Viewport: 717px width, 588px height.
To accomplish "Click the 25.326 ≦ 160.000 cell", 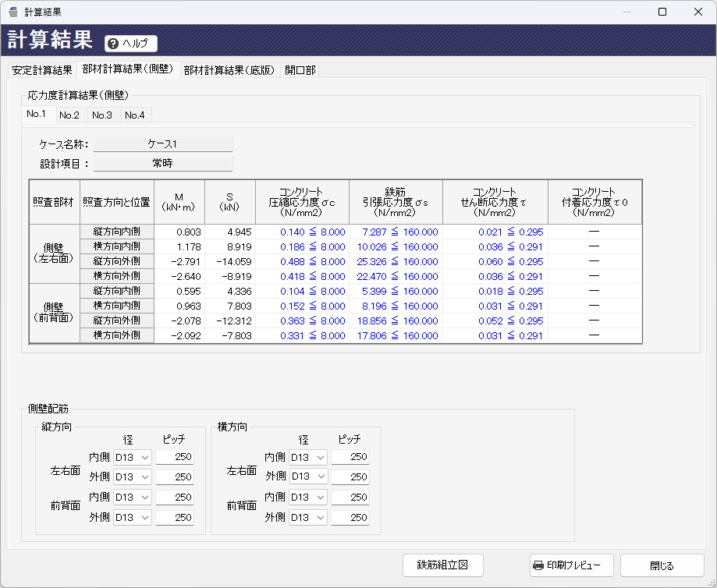I will pos(396,261).
